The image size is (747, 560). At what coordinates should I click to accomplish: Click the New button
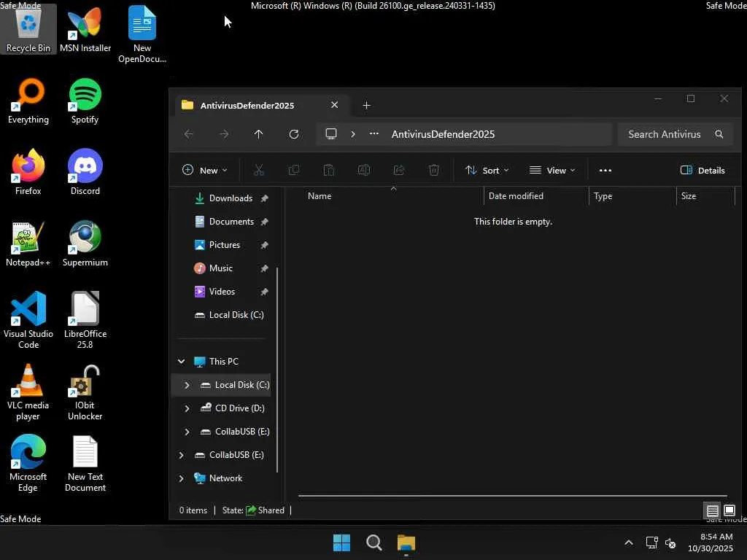point(204,171)
